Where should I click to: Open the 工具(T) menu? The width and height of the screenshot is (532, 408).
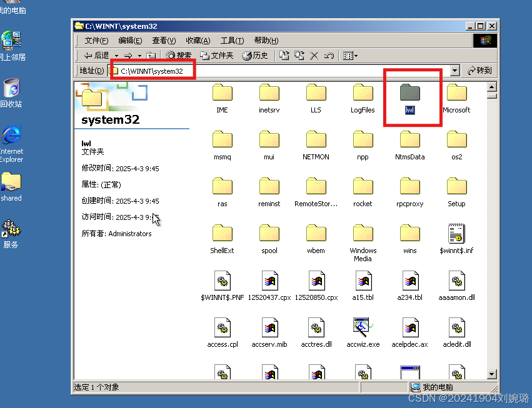[x=232, y=41]
